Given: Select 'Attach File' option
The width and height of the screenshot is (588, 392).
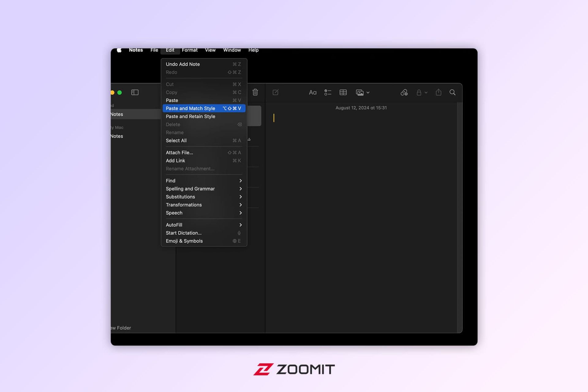Looking at the screenshot, I should [x=179, y=152].
